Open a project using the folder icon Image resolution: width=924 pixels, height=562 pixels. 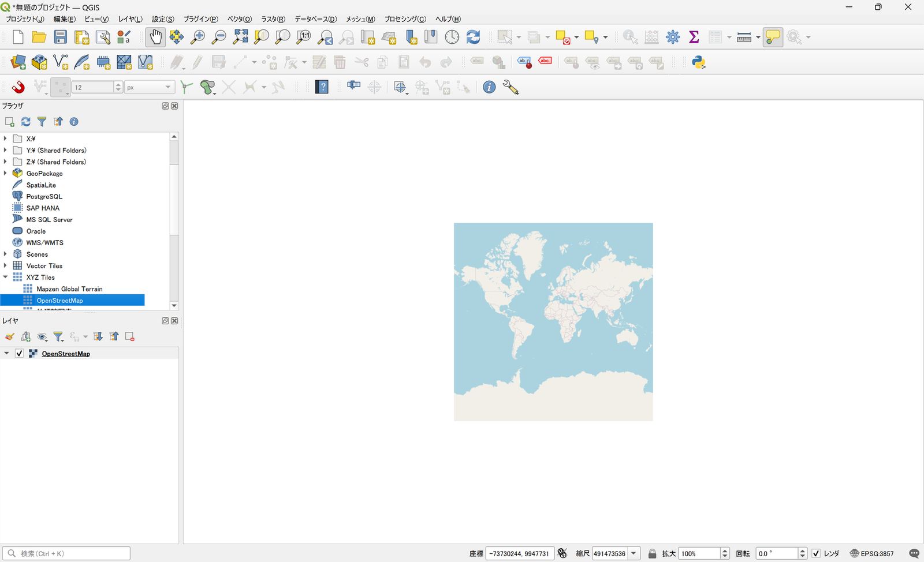(x=39, y=37)
